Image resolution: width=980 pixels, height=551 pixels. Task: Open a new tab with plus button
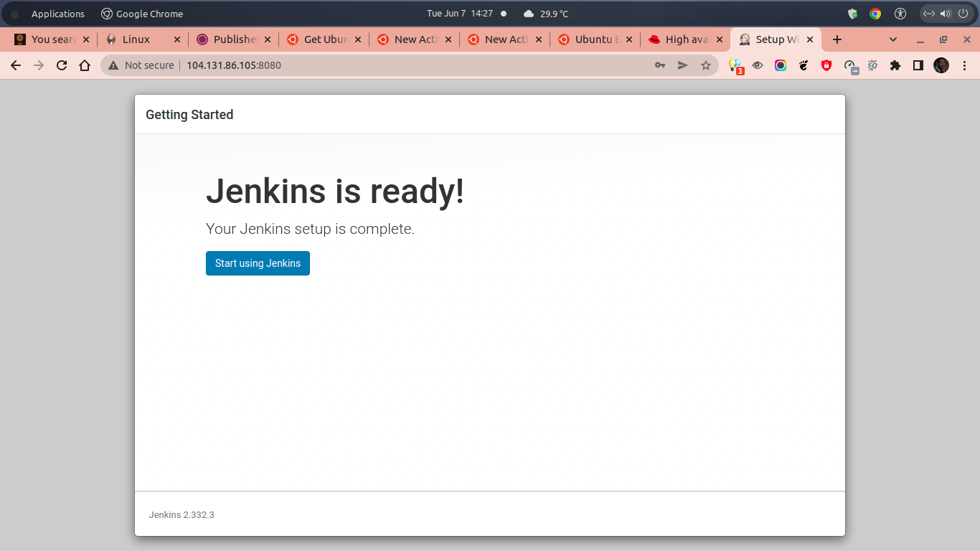point(837,39)
